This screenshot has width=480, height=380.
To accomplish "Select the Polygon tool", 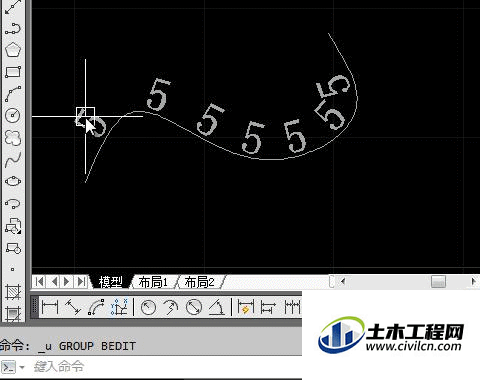I will tap(13, 50).
